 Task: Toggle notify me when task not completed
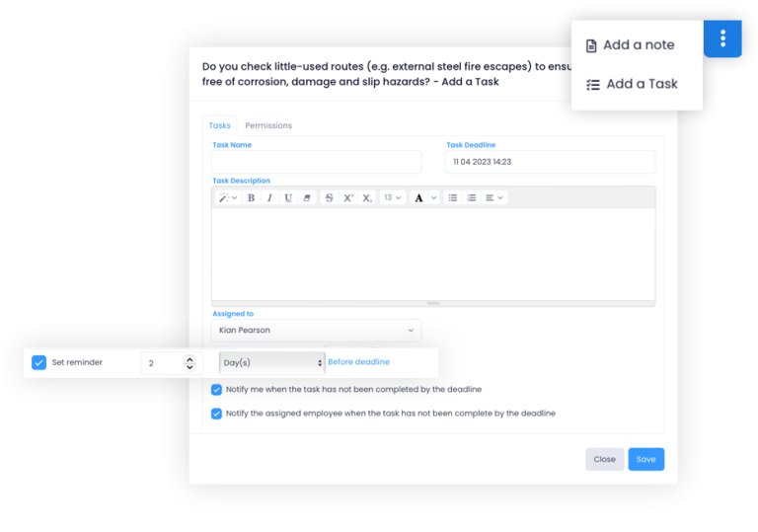click(x=217, y=390)
